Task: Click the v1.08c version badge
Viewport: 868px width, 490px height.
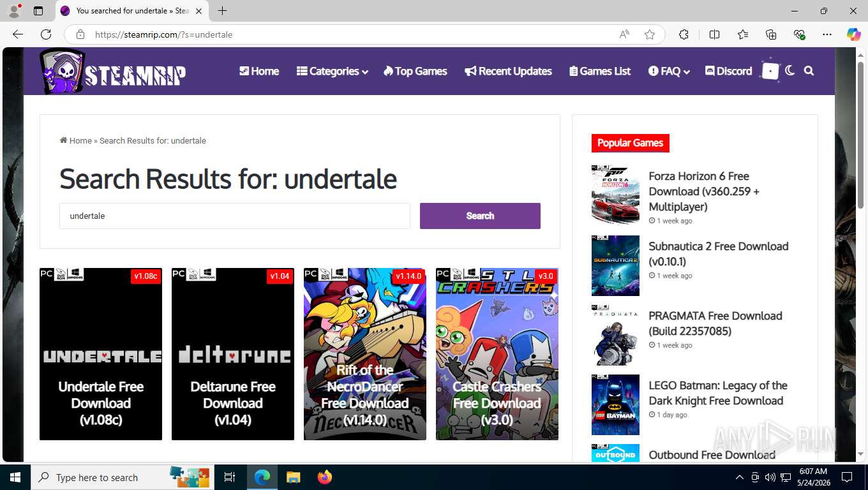Action: point(146,276)
